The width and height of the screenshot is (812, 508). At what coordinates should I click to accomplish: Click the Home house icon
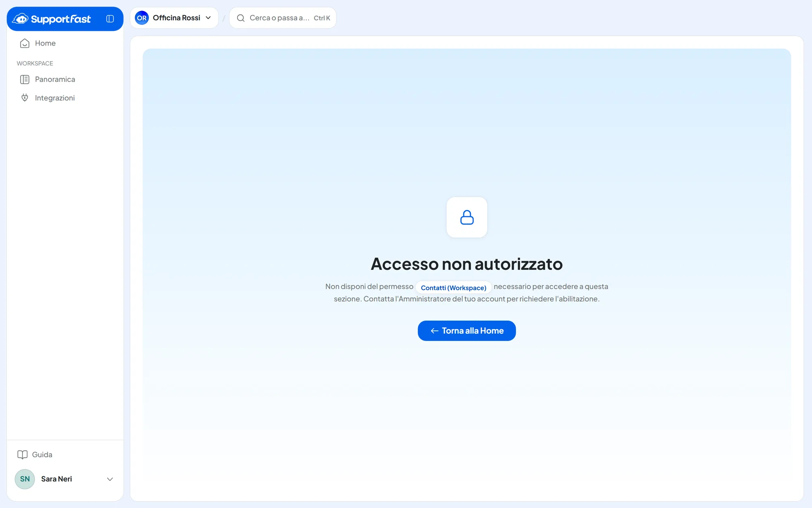[25, 43]
